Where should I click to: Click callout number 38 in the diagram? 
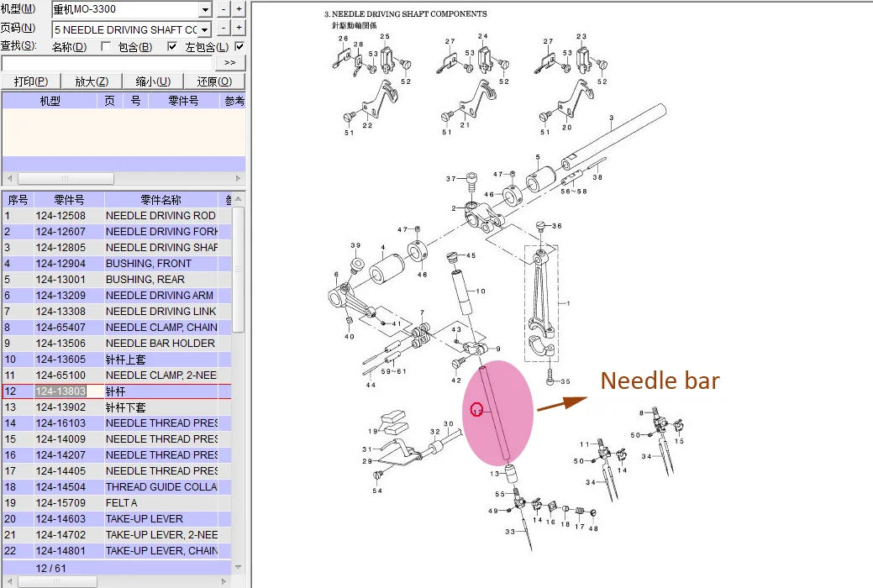597,177
